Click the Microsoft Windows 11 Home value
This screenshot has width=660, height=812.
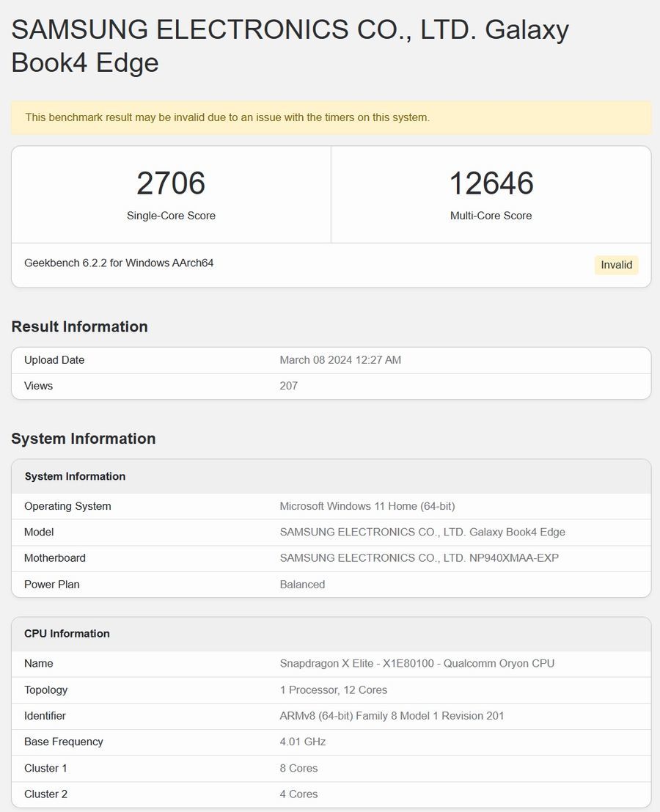pos(367,506)
